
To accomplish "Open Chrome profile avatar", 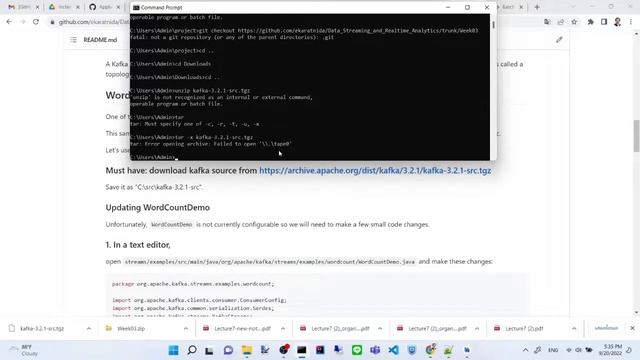I will pos(618,22).
